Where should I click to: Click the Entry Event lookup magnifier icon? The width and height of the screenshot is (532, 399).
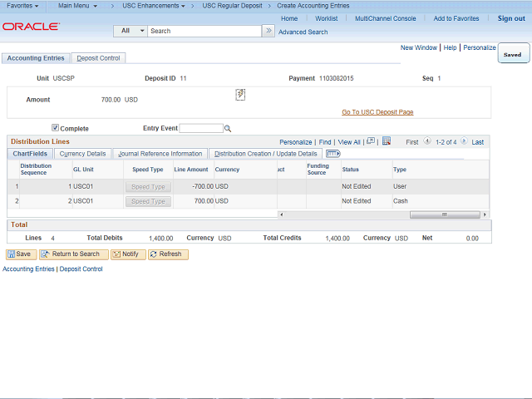(228, 129)
